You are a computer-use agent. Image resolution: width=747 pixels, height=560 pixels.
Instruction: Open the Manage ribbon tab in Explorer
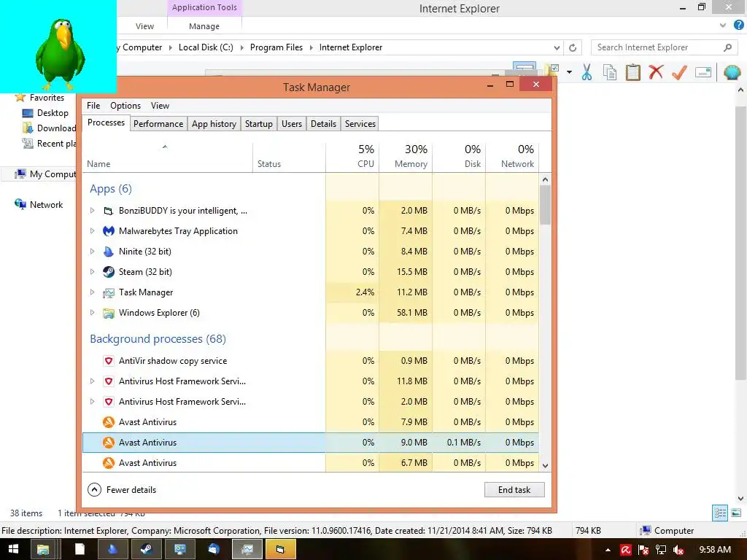(x=204, y=26)
